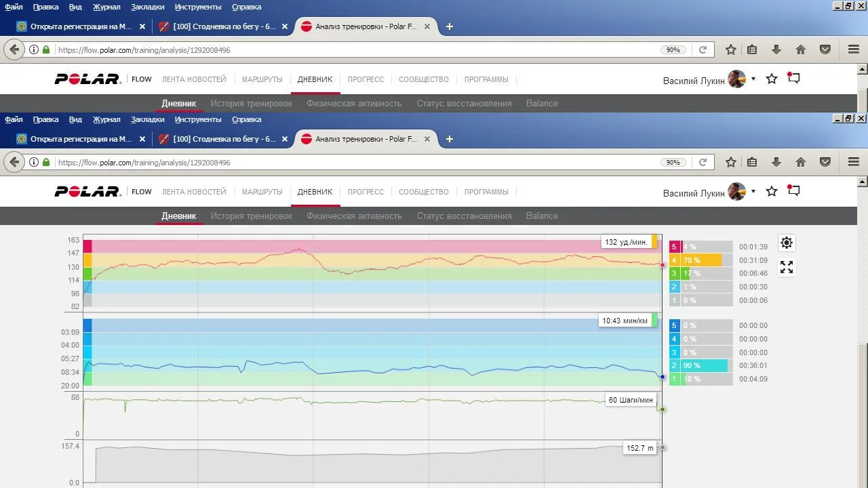Open the hamburger menu in lower window
Screen dimensions: 868x488
(854, 163)
